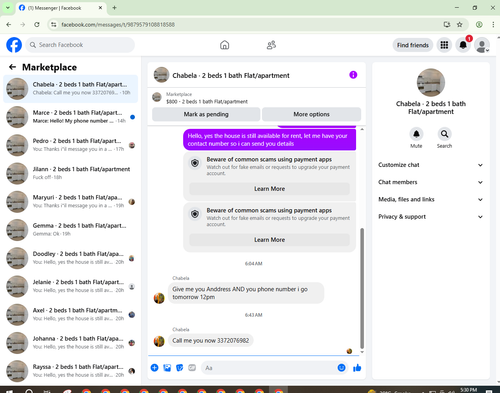Click the browser address bar URL

118,24
